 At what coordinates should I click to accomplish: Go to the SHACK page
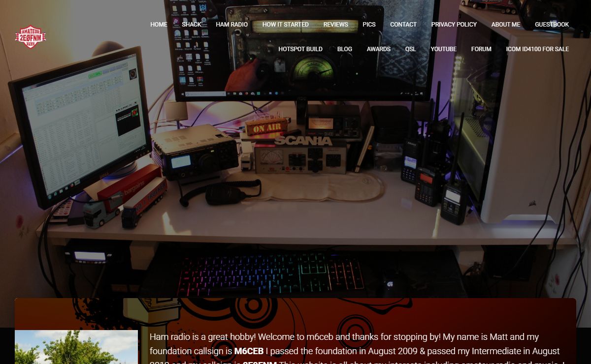coord(192,25)
